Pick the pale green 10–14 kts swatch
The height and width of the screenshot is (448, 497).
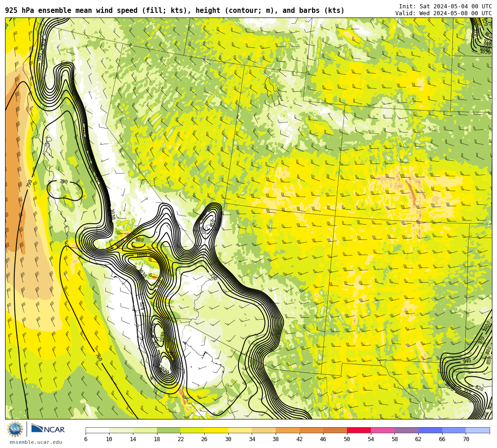pyautogui.click(x=121, y=430)
